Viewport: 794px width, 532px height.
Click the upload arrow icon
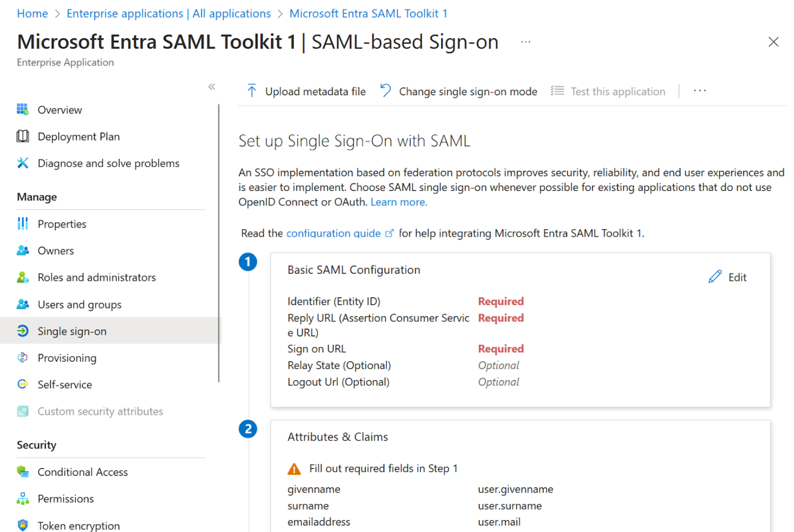click(252, 91)
